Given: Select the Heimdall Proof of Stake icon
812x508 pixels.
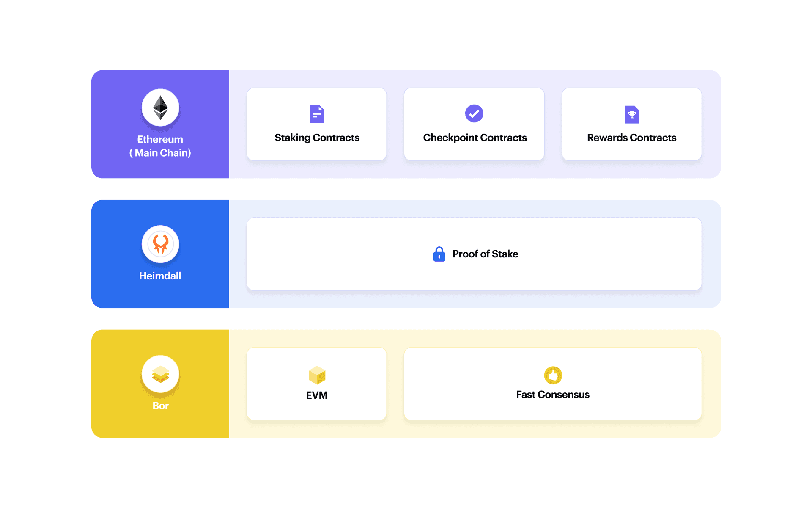Looking at the screenshot, I should (x=439, y=253).
